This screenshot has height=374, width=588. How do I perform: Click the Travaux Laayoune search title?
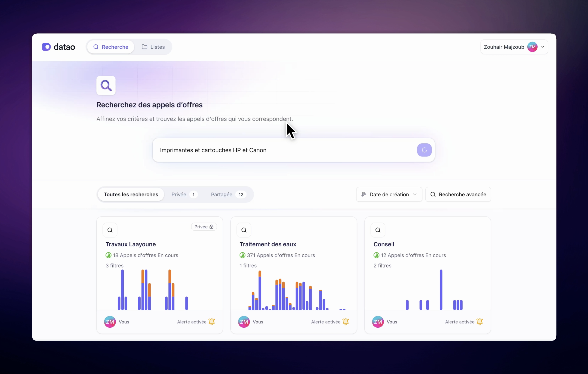coord(130,244)
